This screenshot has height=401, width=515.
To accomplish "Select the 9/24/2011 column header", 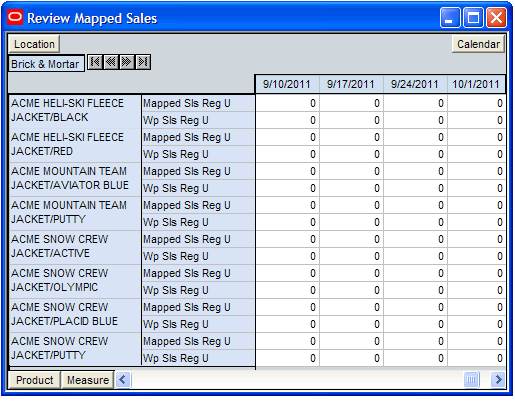I will point(415,84).
